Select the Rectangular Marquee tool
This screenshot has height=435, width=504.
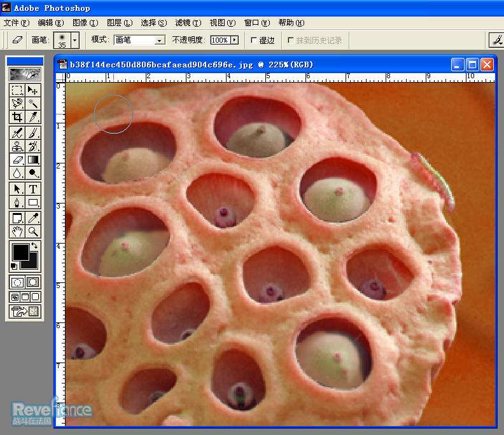[17, 90]
